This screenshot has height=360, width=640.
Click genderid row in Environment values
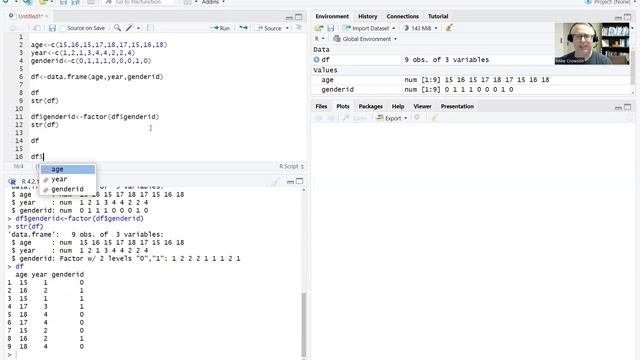(472, 89)
